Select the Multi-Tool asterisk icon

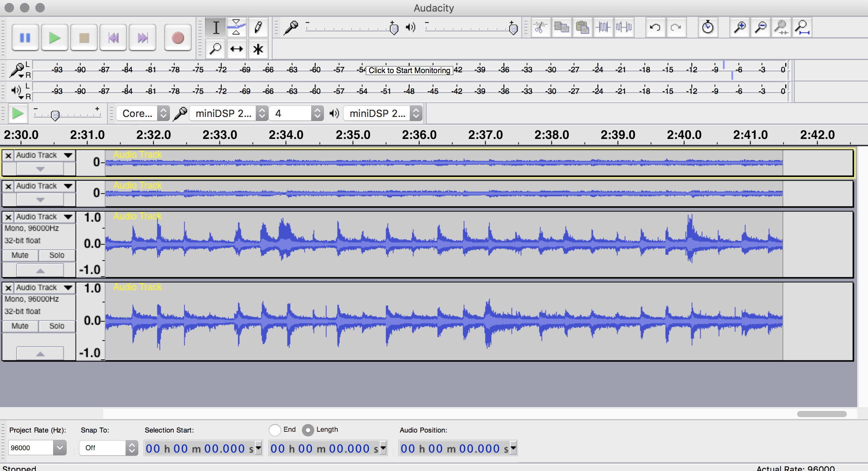tap(258, 49)
